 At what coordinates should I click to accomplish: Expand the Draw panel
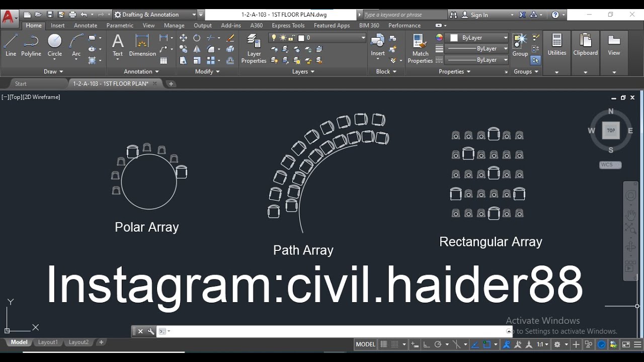coord(53,71)
